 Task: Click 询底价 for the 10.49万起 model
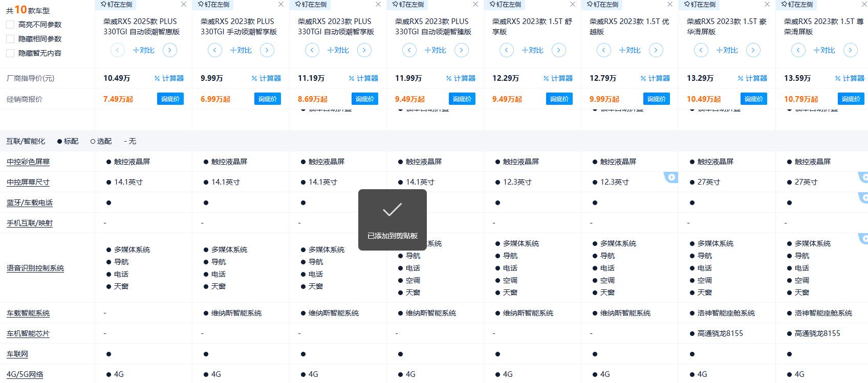(754, 99)
